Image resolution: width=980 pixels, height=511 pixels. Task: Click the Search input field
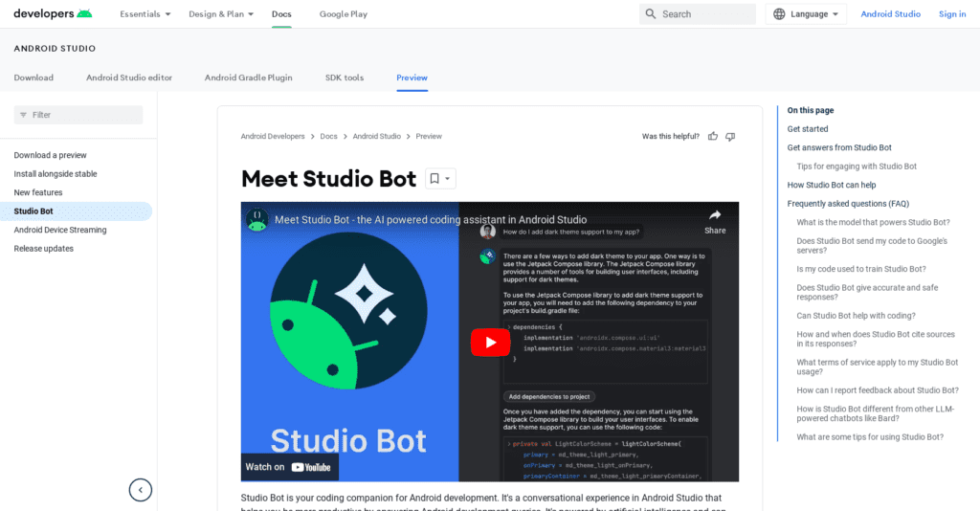pos(698,13)
